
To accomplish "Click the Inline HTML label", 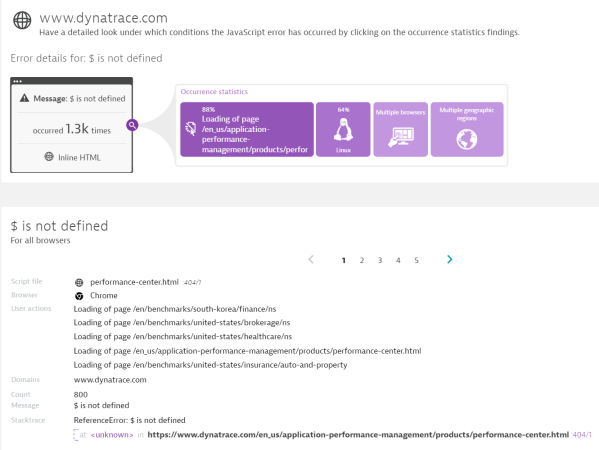I will [x=79, y=157].
